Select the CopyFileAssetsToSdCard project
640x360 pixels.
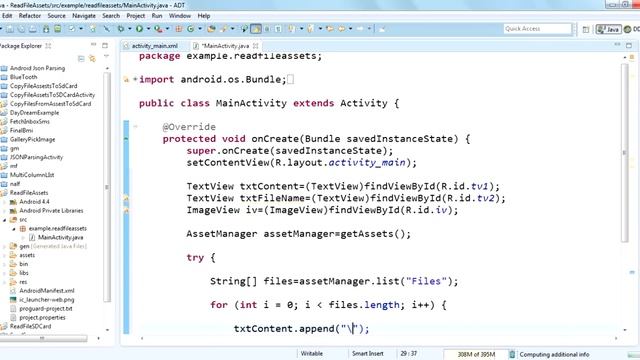(43, 86)
